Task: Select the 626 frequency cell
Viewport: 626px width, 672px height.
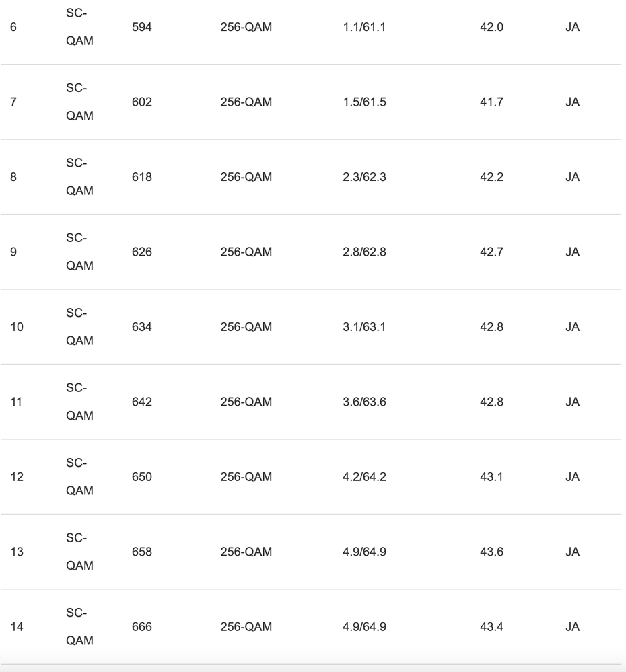Action: [142, 252]
